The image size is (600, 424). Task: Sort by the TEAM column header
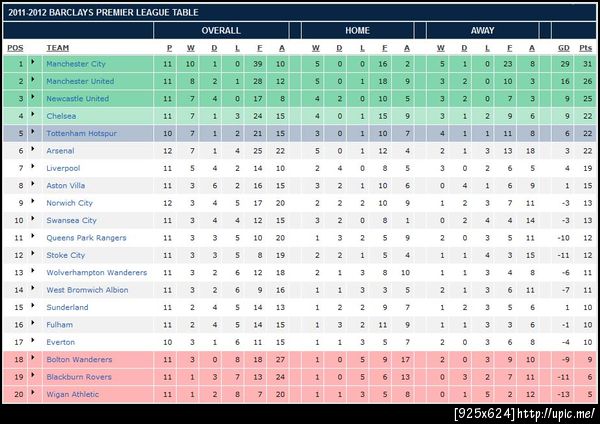[x=57, y=48]
